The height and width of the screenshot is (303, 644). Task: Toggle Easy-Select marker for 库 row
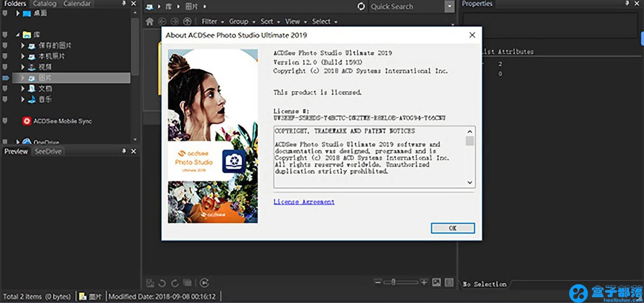pyautogui.click(x=5, y=34)
